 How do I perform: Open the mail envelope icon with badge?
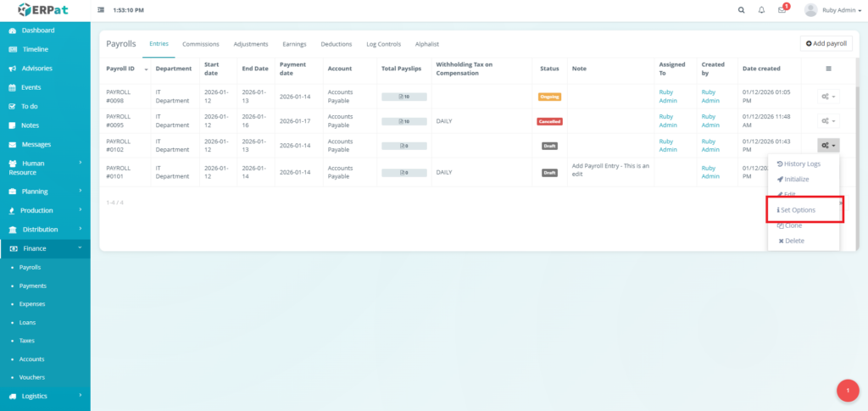782,10
